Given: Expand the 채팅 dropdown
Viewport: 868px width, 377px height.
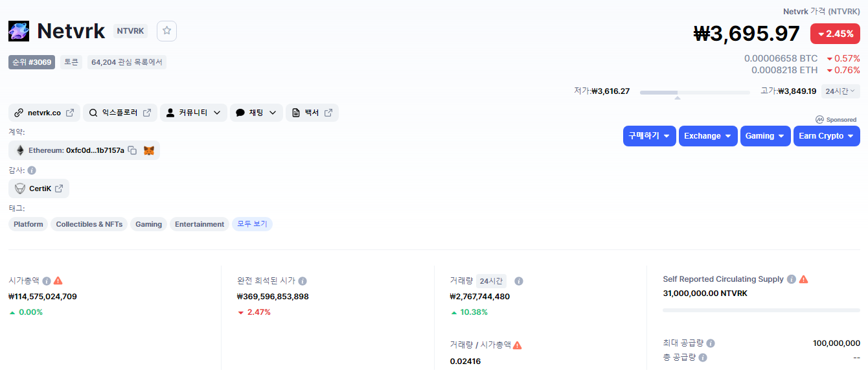Looking at the screenshot, I should point(256,113).
